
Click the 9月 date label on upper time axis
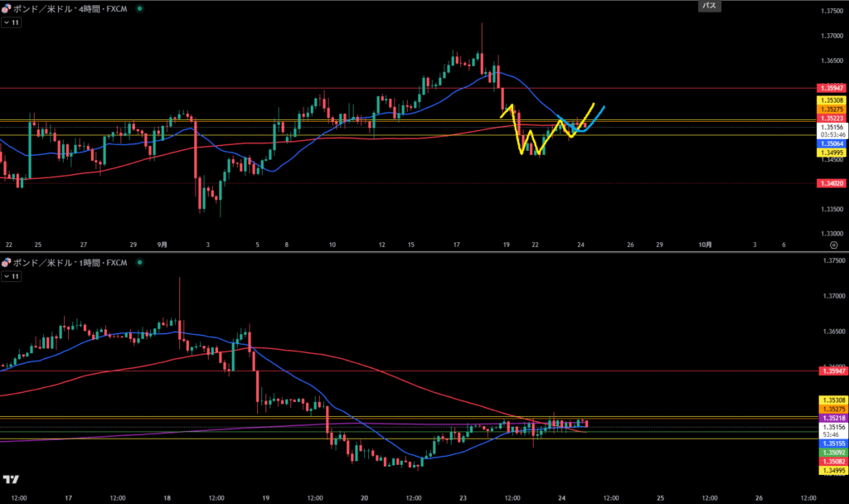162,245
